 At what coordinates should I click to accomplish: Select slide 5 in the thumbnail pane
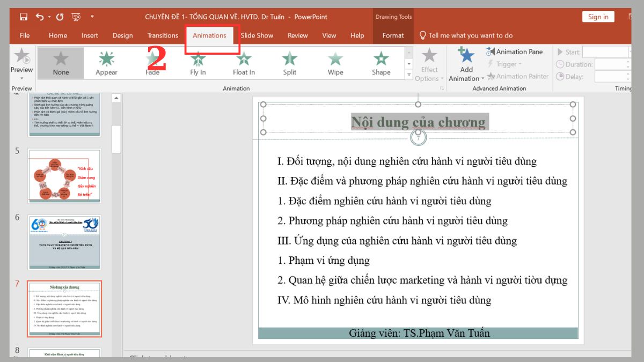[x=64, y=175]
